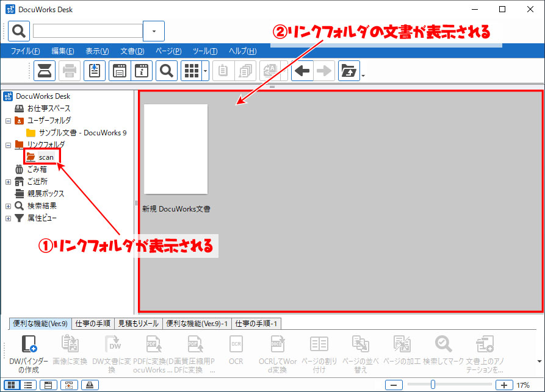This screenshot has height=392, width=545.
Task: Open the grid view options dropdown arrow
Action: [206, 71]
